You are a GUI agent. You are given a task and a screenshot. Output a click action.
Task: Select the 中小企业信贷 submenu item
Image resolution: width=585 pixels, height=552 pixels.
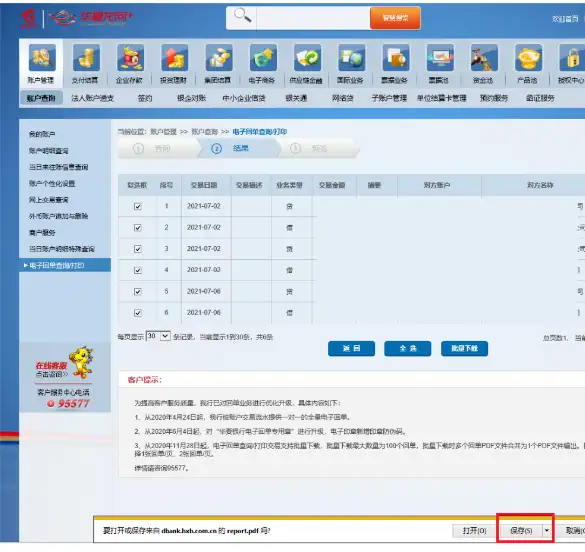click(x=244, y=98)
